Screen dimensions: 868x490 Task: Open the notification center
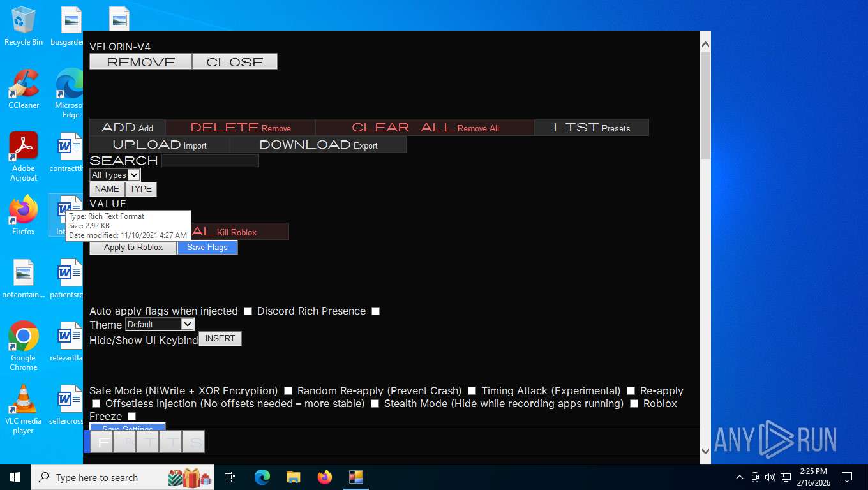(x=847, y=477)
